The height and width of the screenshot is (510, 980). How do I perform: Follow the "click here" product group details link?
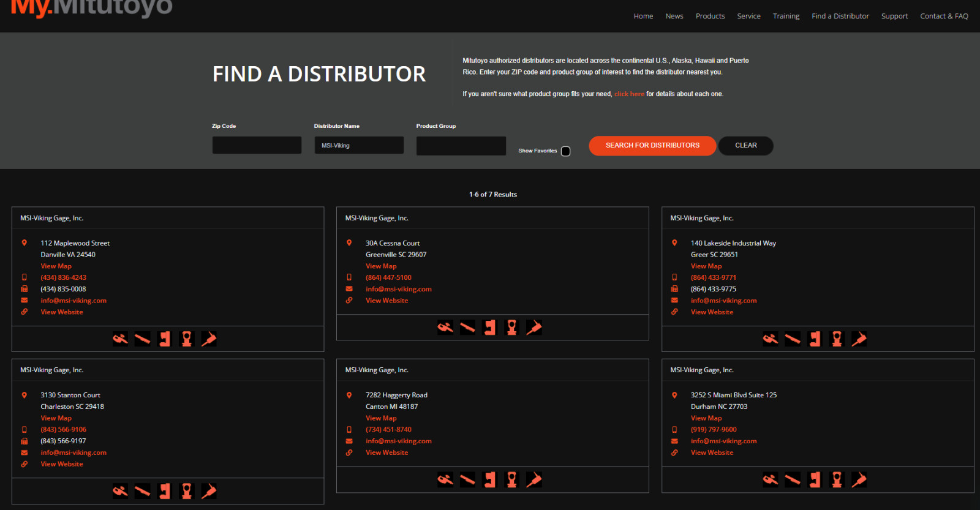click(629, 94)
